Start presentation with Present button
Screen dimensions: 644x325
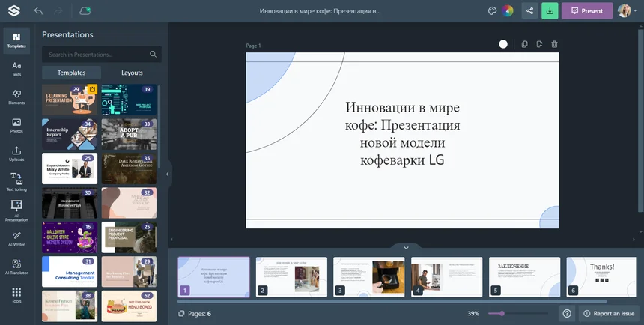pyautogui.click(x=587, y=11)
